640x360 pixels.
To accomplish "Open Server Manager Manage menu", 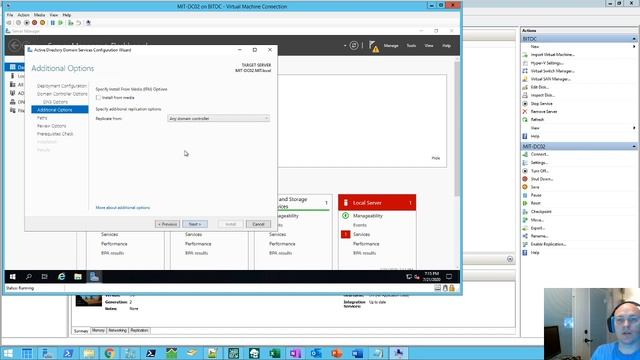I will (391, 46).
